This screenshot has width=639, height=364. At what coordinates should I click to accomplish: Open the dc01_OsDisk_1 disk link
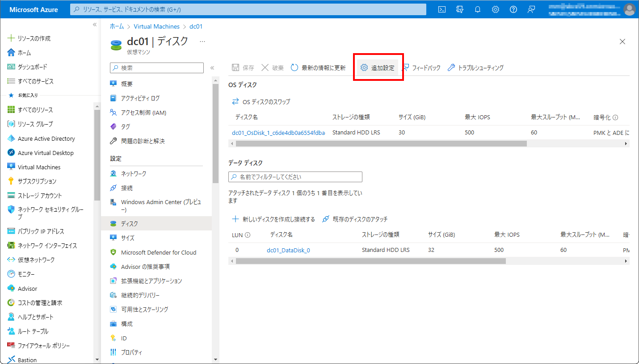click(x=278, y=133)
